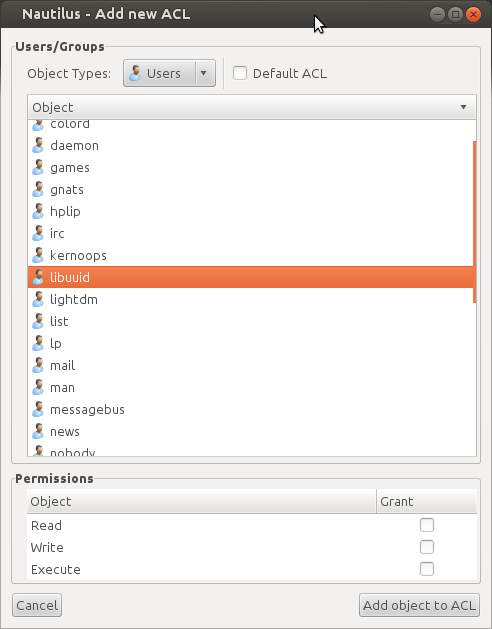Image resolution: width=492 pixels, height=629 pixels.
Task: Enable the Default ACL checkbox
Action: tap(240, 73)
